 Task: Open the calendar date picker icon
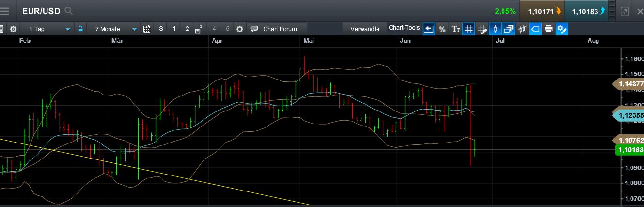pyautogui.click(x=147, y=29)
